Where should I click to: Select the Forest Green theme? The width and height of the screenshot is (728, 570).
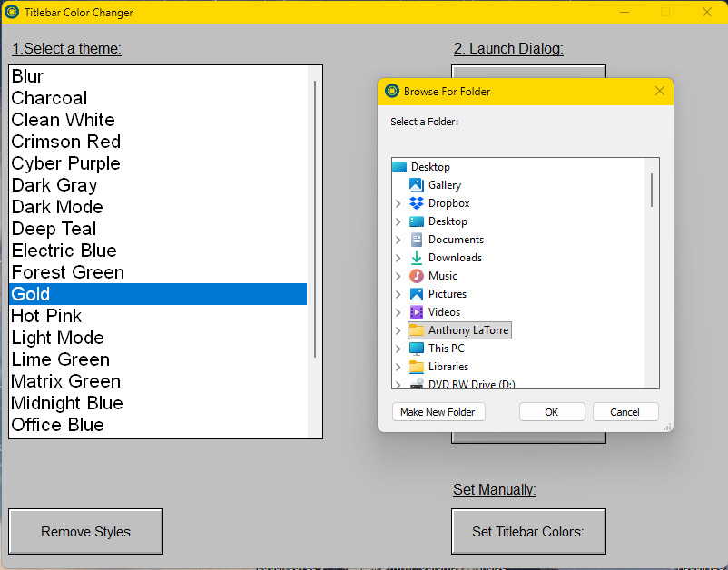point(158,272)
